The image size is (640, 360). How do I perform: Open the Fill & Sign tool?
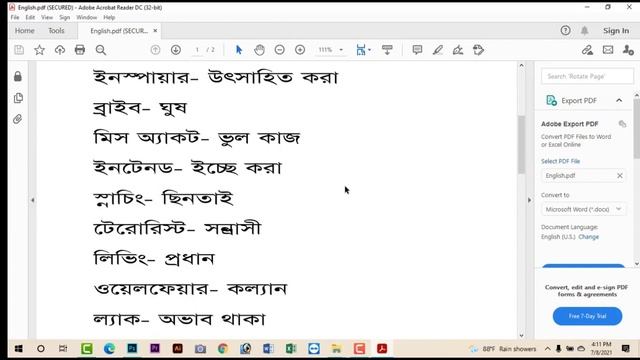click(458, 50)
